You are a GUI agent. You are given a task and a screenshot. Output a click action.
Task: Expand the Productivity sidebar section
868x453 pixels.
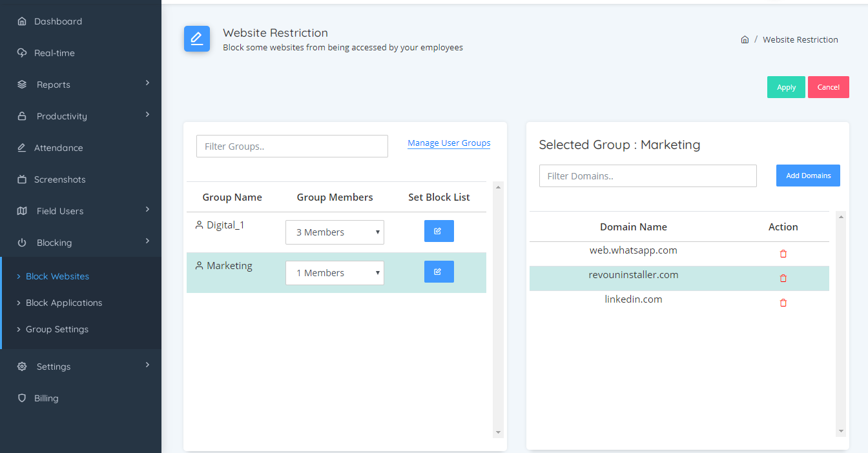click(x=61, y=116)
